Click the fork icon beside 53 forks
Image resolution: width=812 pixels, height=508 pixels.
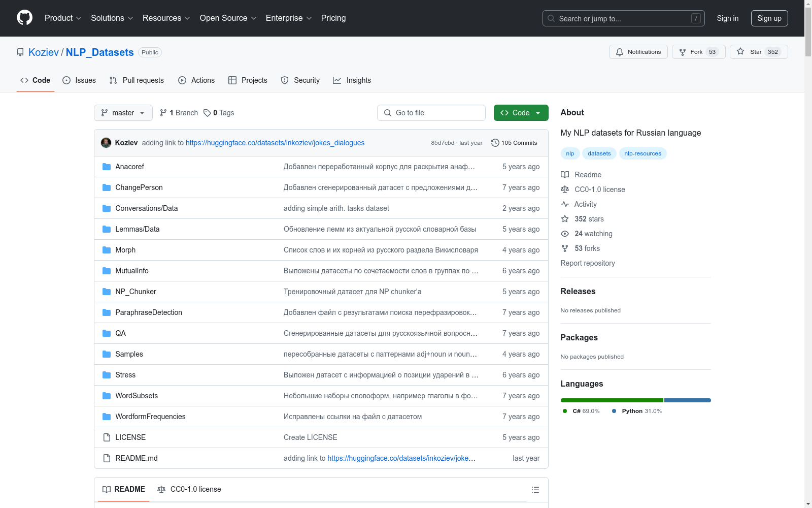pos(565,248)
